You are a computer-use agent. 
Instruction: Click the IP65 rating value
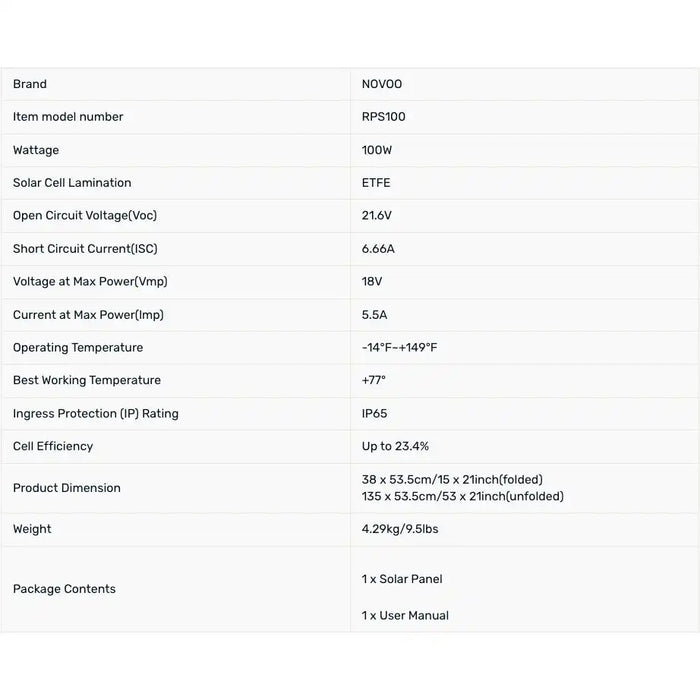375,413
